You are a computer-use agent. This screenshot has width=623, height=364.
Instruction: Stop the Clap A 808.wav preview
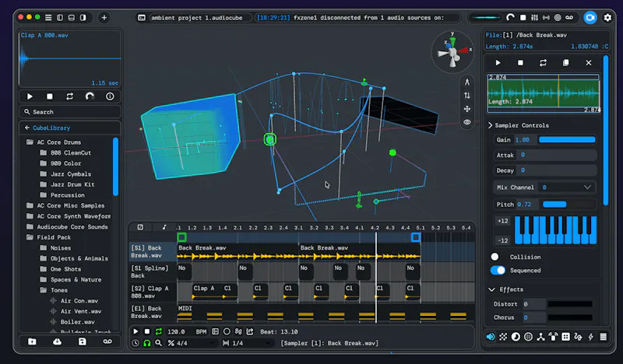50,96
